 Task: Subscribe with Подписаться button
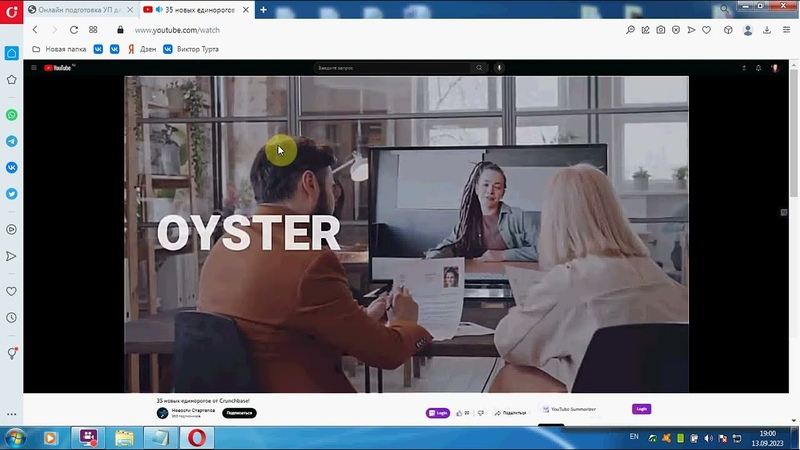point(239,413)
